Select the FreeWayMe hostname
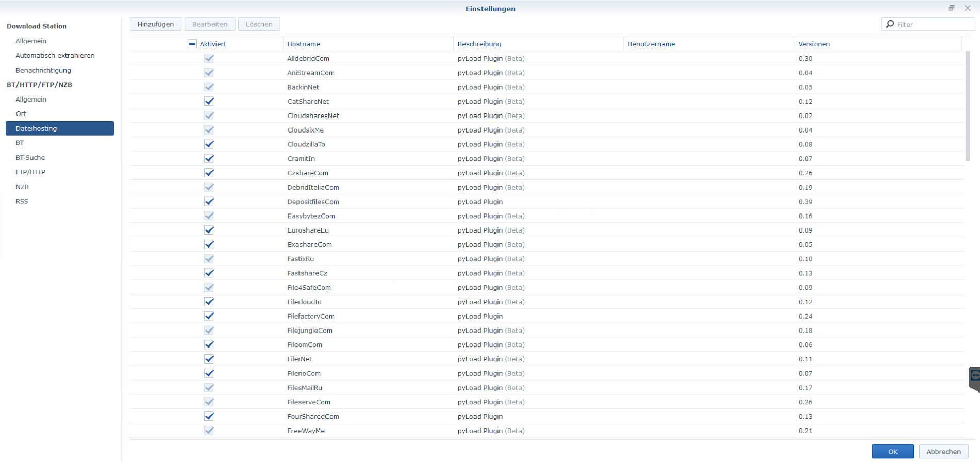Screen dimensions: 980x462 (306, 431)
